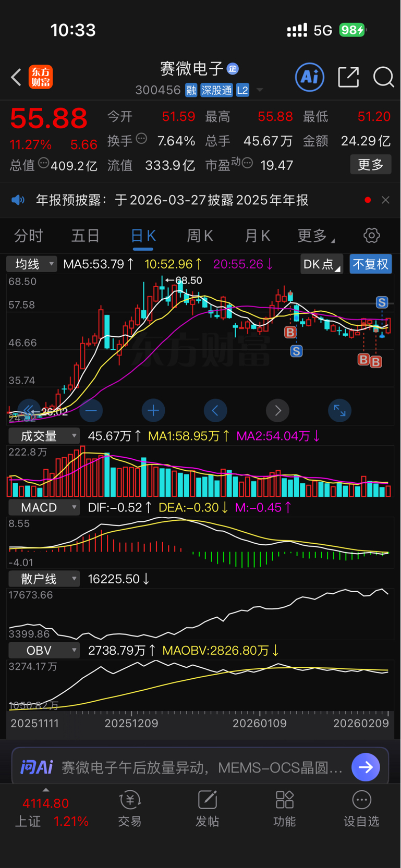
Task: Switch to 五日 tab
Action: (86, 236)
